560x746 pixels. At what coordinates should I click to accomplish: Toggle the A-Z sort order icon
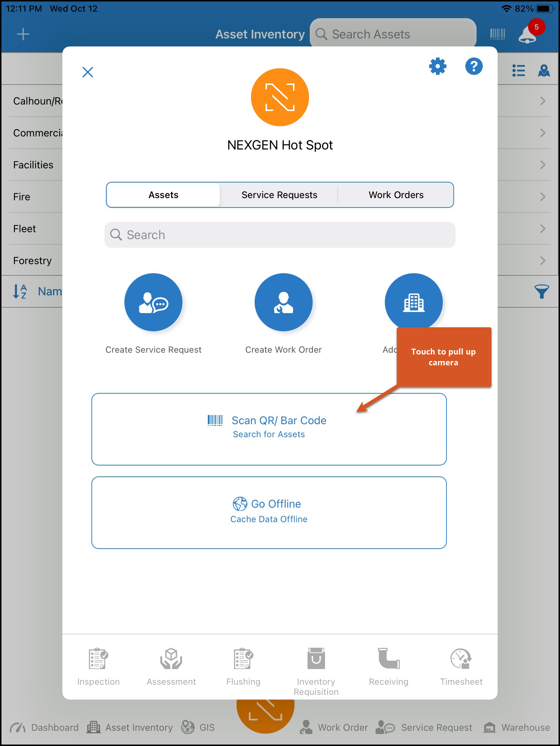click(20, 291)
